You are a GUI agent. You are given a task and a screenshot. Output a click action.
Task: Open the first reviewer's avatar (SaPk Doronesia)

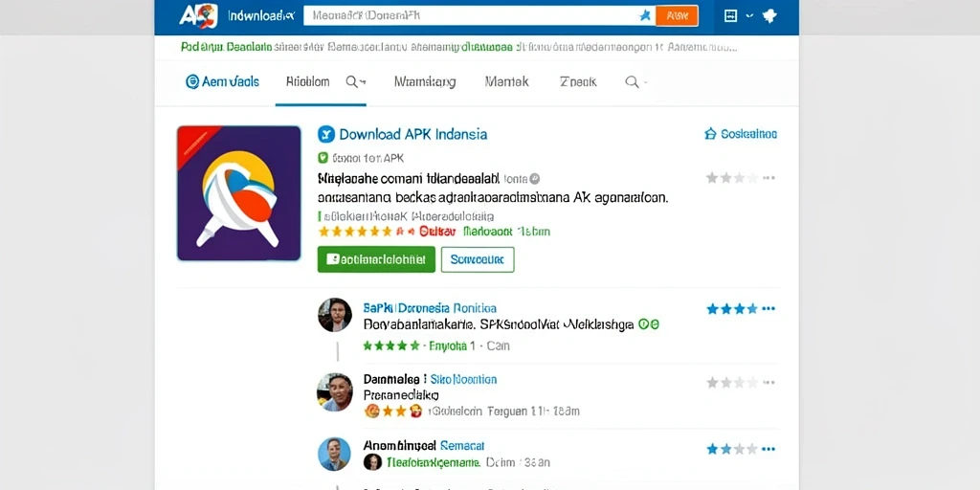[334, 314]
